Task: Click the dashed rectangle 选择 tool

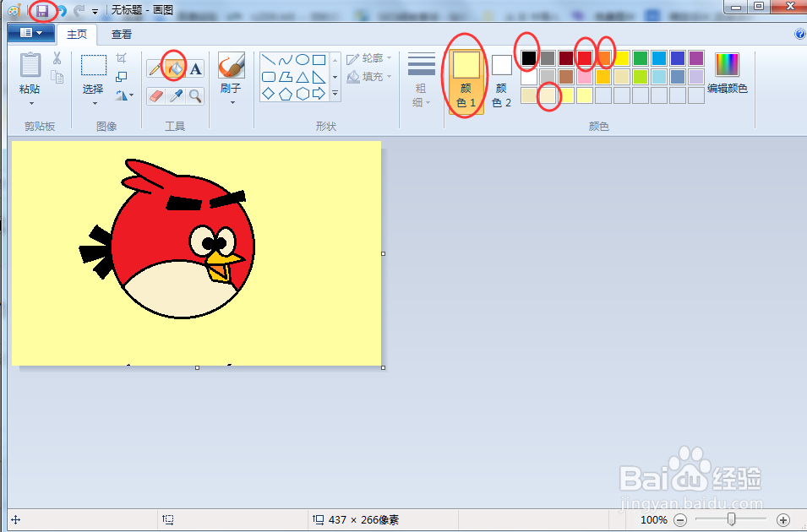Action: tap(94, 65)
